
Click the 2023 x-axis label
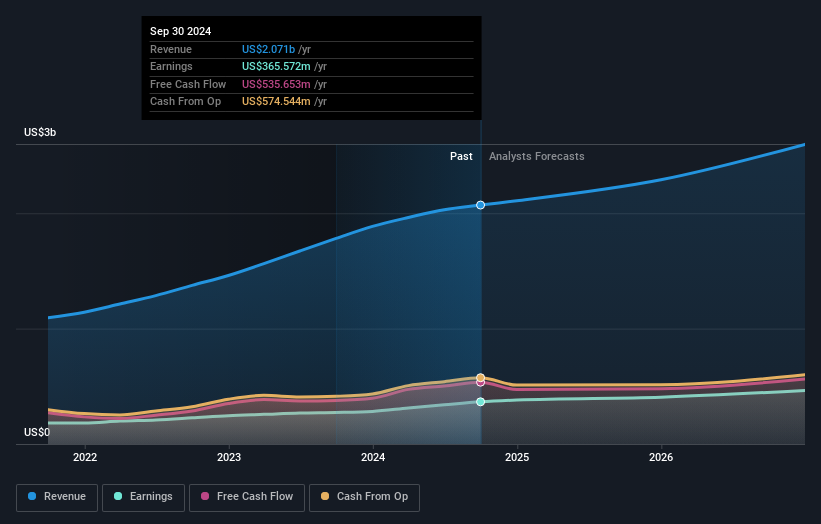click(x=229, y=457)
